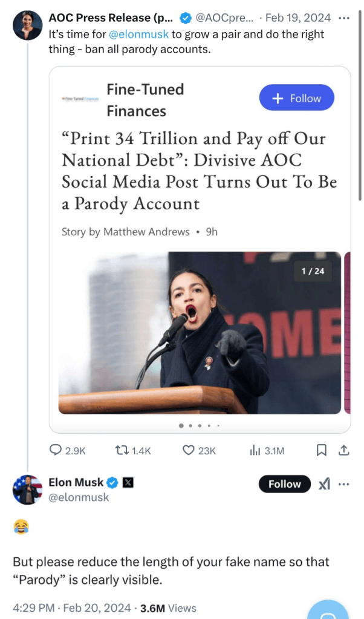Open the parody account article headline

coord(199,171)
